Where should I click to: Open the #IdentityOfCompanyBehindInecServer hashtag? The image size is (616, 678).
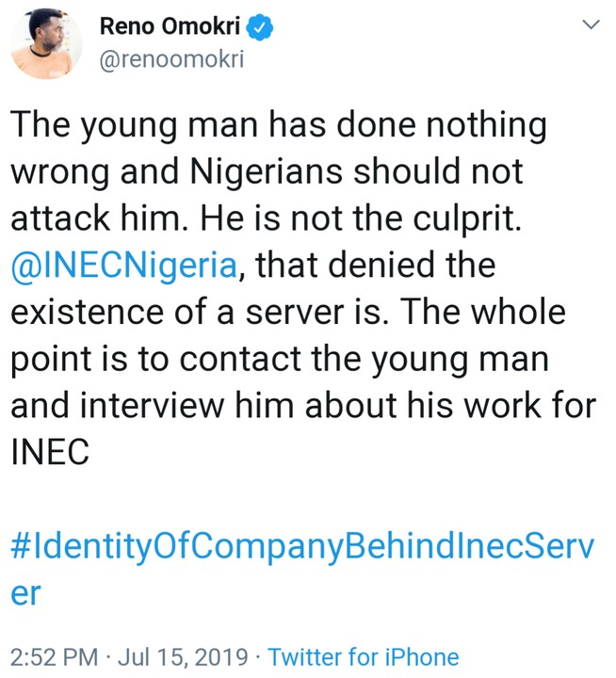pos(301,548)
